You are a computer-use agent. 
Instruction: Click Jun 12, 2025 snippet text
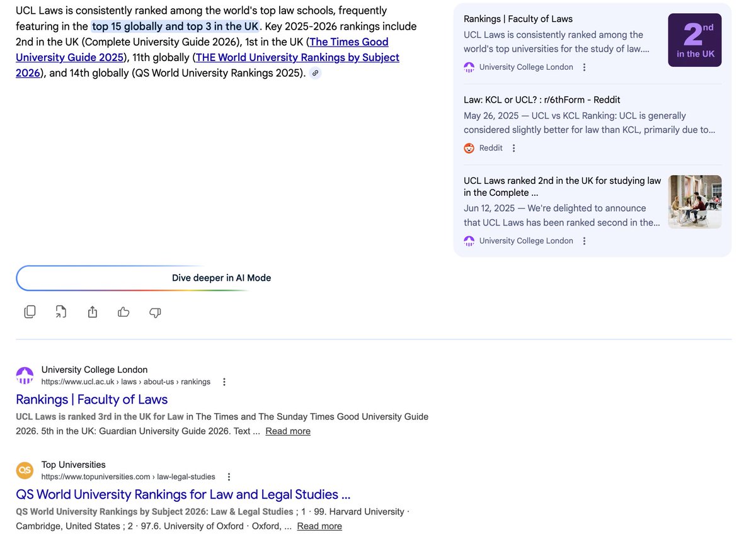click(x=562, y=215)
